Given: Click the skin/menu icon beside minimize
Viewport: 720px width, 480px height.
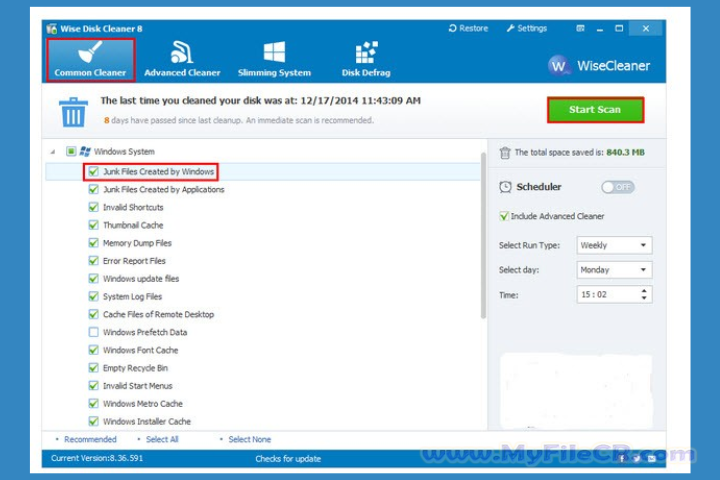Looking at the screenshot, I should click(580, 28).
